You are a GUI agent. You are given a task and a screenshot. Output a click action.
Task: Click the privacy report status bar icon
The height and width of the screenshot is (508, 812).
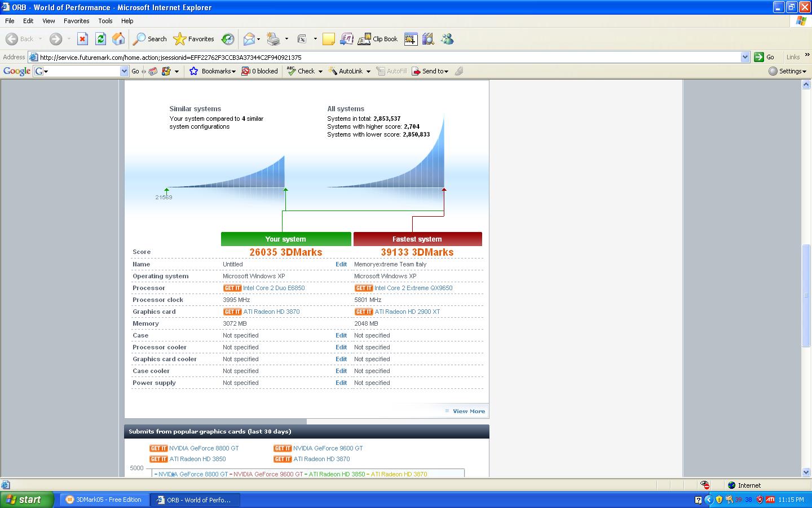coord(704,485)
